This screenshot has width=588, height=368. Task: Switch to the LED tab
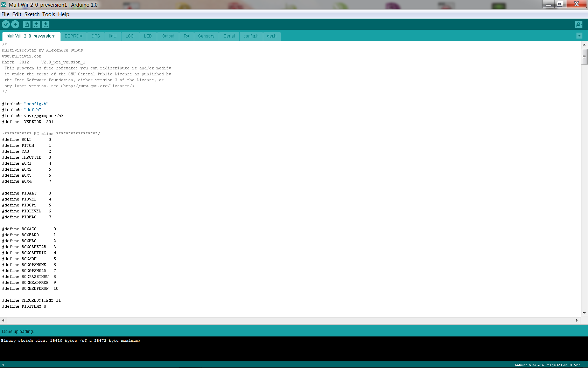coord(148,36)
